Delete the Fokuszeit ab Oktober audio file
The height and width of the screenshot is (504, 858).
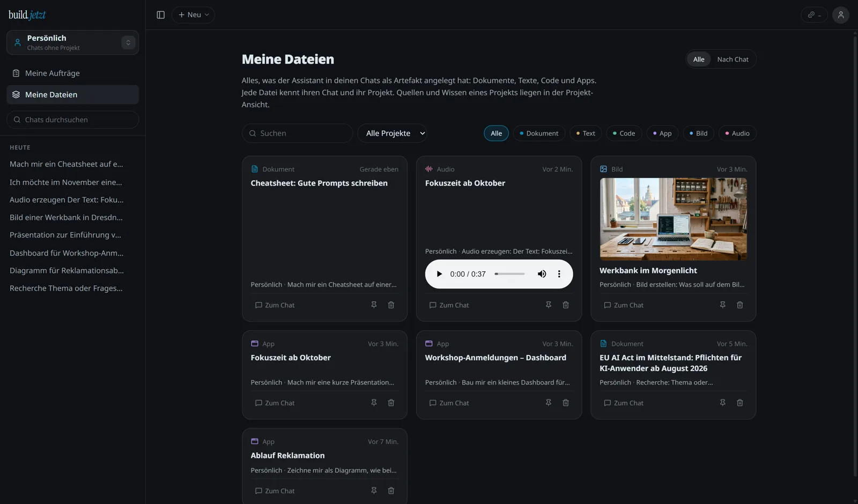pyautogui.click(x=565, y=305)
